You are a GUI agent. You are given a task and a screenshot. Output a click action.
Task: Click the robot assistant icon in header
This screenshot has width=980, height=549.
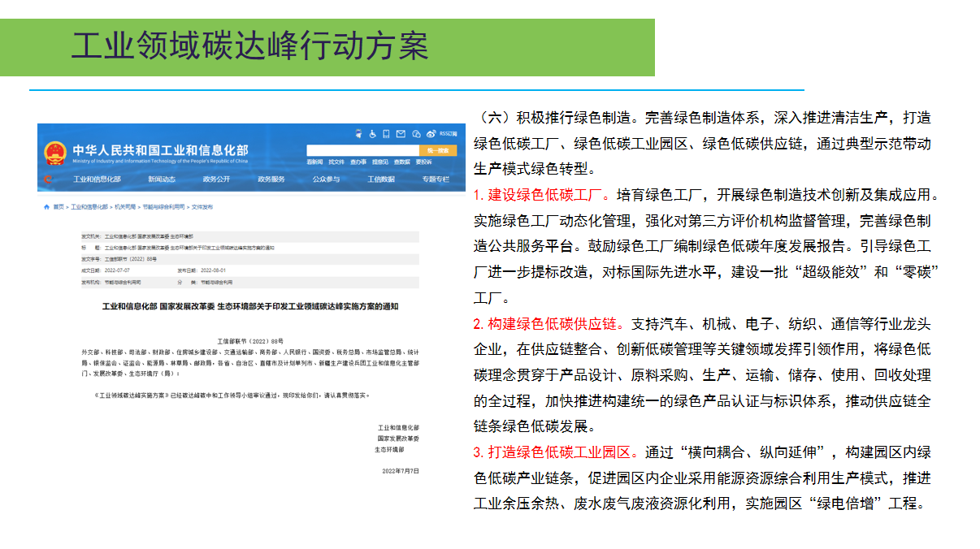(x=359, y=133)
